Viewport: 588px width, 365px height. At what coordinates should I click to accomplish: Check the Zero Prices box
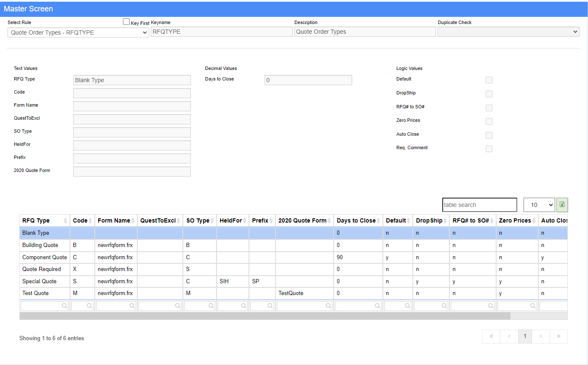tap(489, 121)
